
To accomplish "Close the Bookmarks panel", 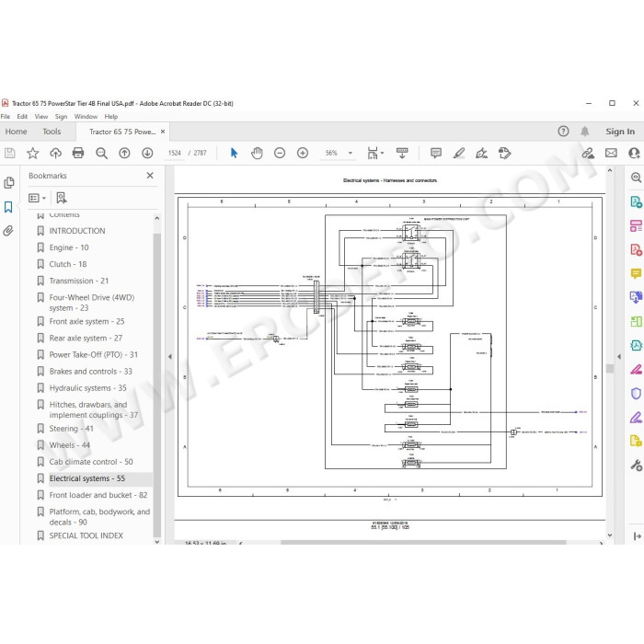I will [150, 176].
